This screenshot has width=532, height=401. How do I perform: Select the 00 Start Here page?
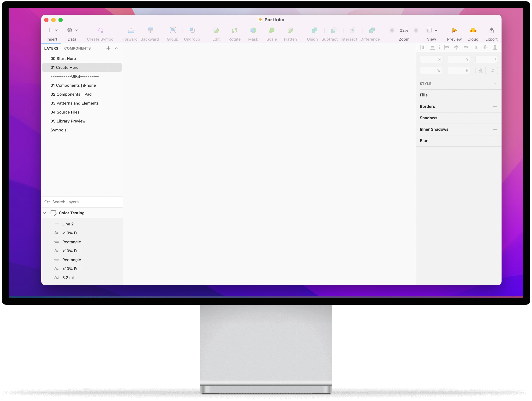coord(63,58)
